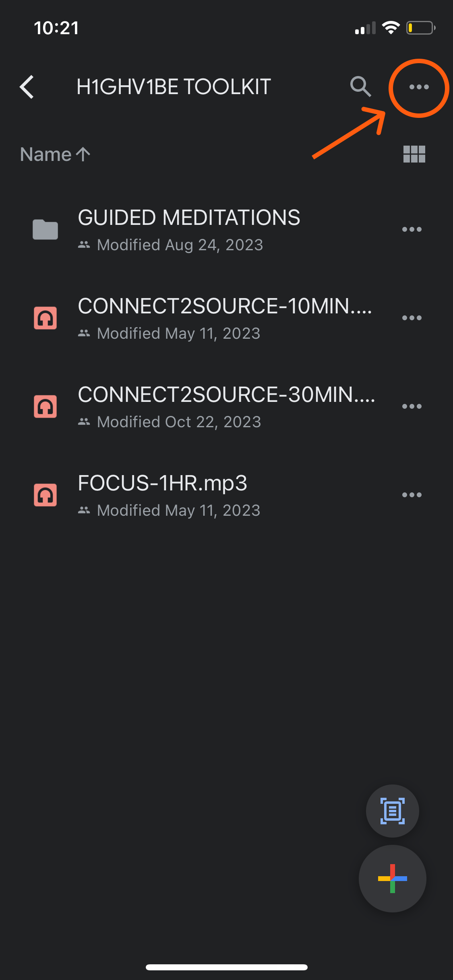Tap the multicolor plus New button

click(x=392, y=878)
